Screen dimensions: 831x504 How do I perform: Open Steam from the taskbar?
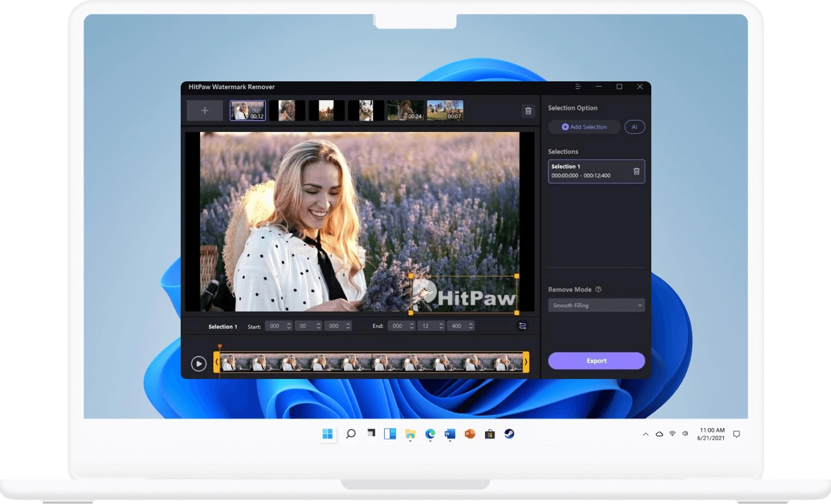coord(509,434)
